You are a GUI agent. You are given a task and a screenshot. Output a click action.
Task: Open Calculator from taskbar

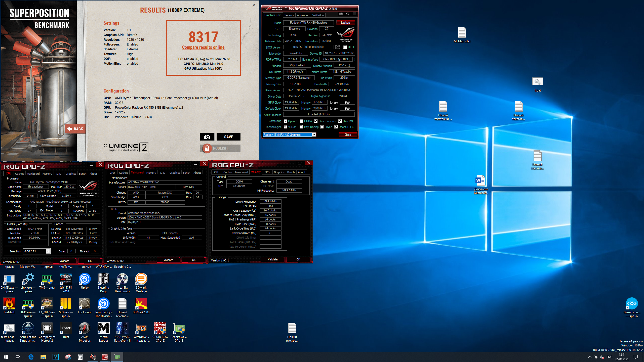[x=80, y=357]
